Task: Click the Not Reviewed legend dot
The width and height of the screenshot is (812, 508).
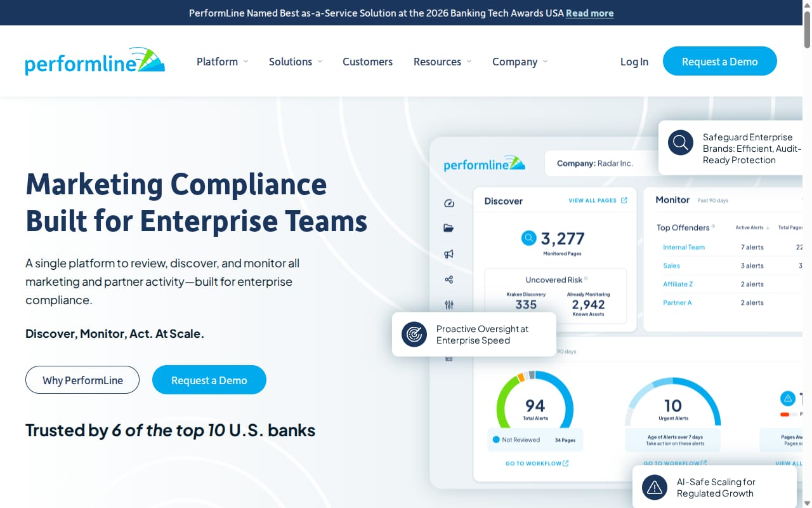Action: pyautogui.click(x=496, y=439)
